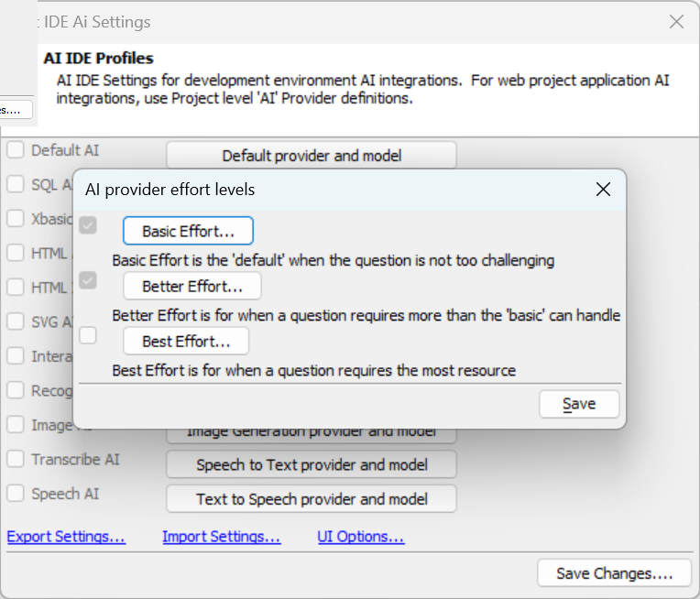Open Text to Speech provider and model
This screenshot has height=599, width=700.
point(312,499)
